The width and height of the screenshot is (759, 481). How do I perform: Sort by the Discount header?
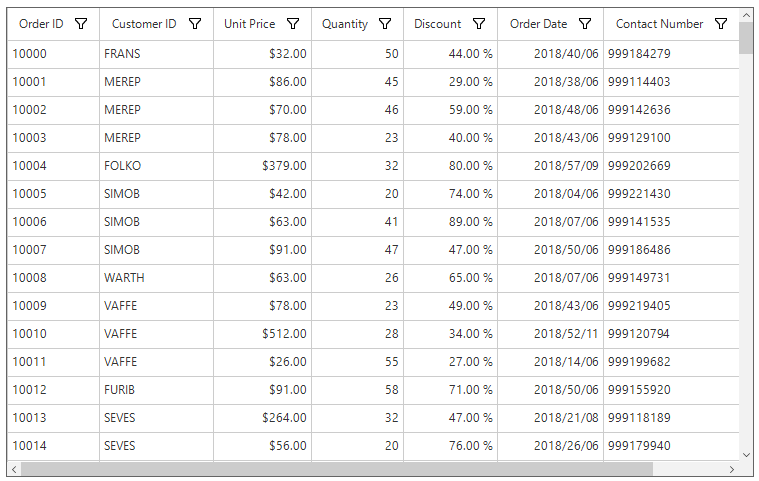[438, 24]
